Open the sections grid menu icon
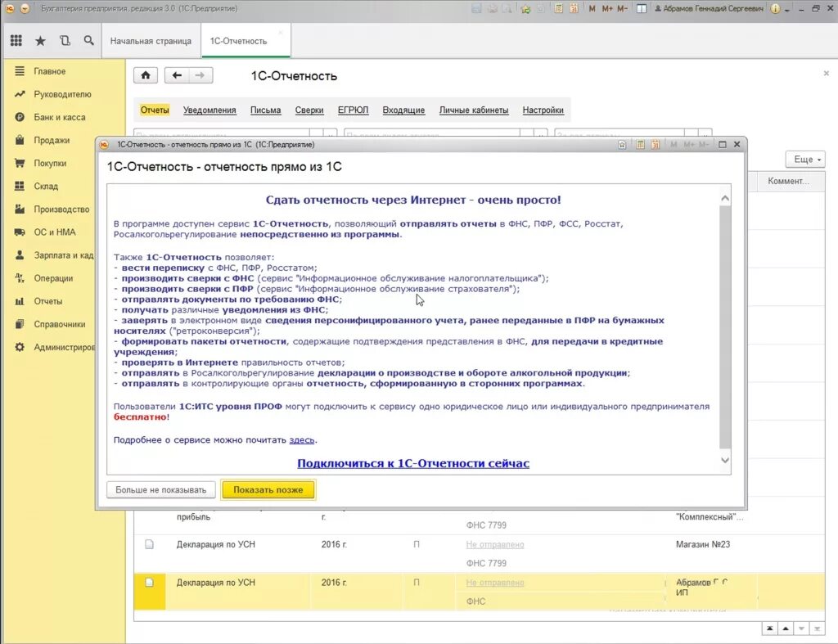 coord(16,41)
